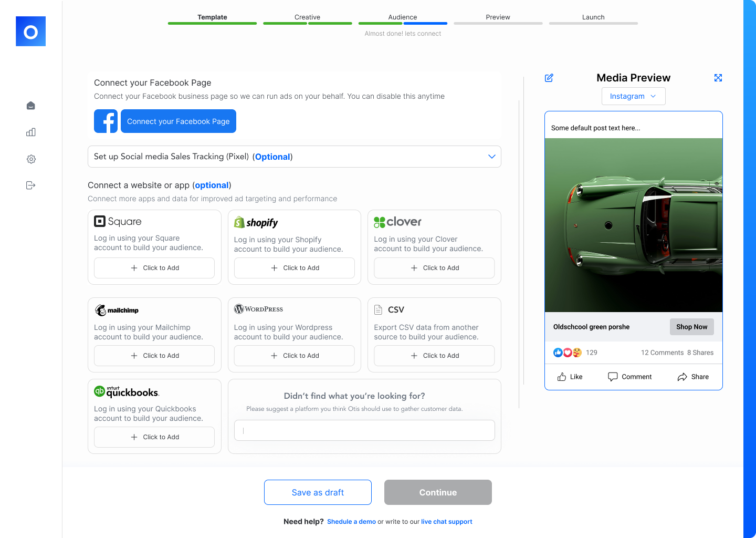This screenshot has height=538, width=756.
Task: Open the Instagram platform dropdown
Action: pyautogui.click(x=633, y=96)
